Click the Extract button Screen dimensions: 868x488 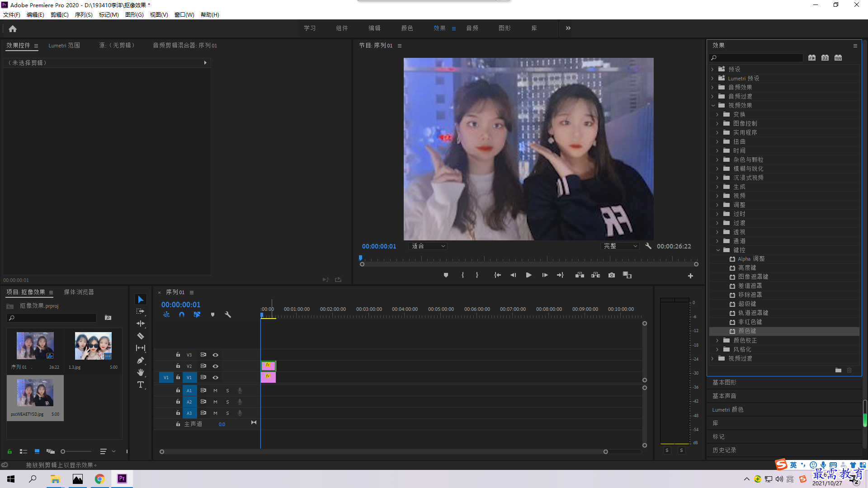(x=595, y=275)
